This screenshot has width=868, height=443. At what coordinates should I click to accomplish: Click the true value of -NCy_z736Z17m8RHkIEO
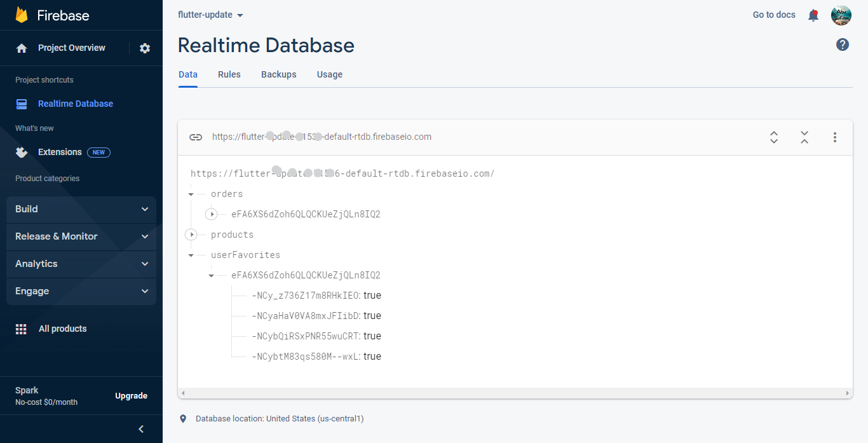click(372, 296)
